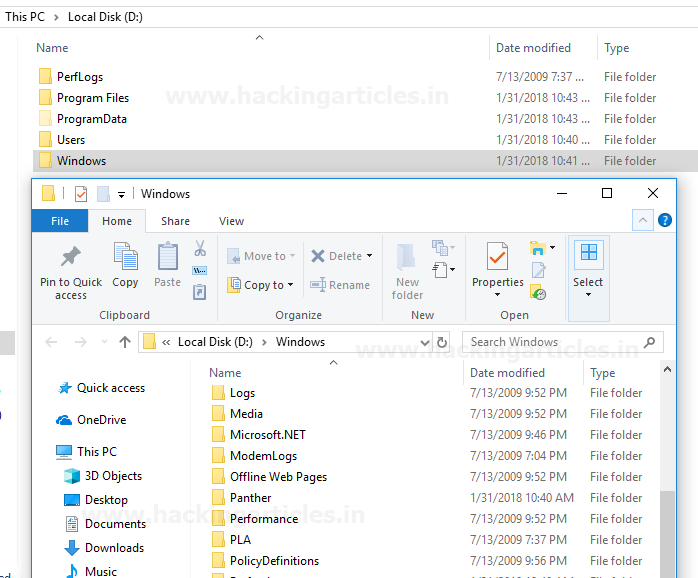Click New folder icon in title bar toolbar

103,194
